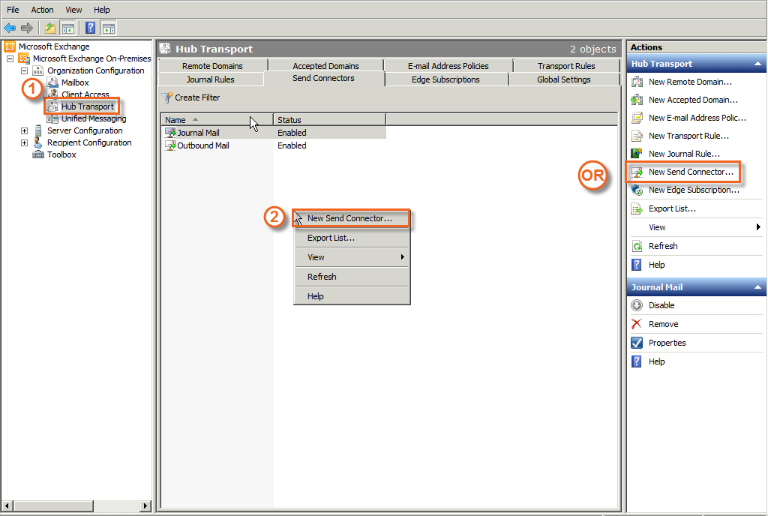Image resolution: width=768 pixels, height=516 pixels.
Task: Open Properties for Journal Mail
Action: tap(667, 343)
